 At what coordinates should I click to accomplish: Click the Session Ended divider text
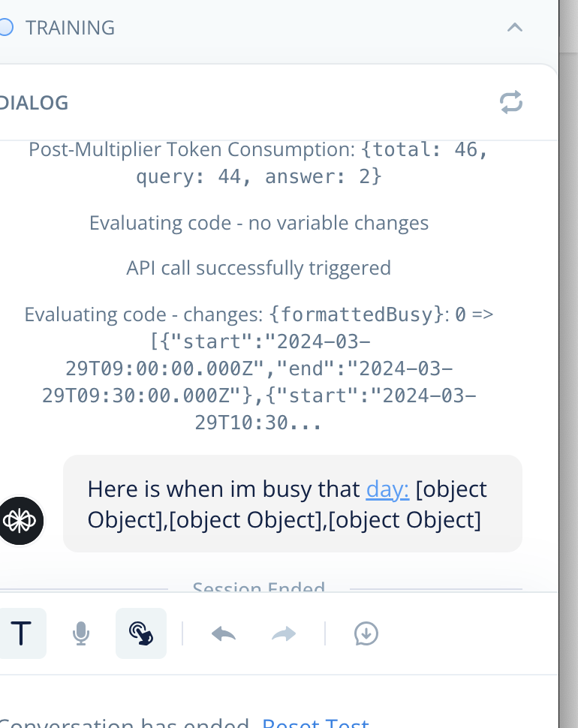coord(258,586)
